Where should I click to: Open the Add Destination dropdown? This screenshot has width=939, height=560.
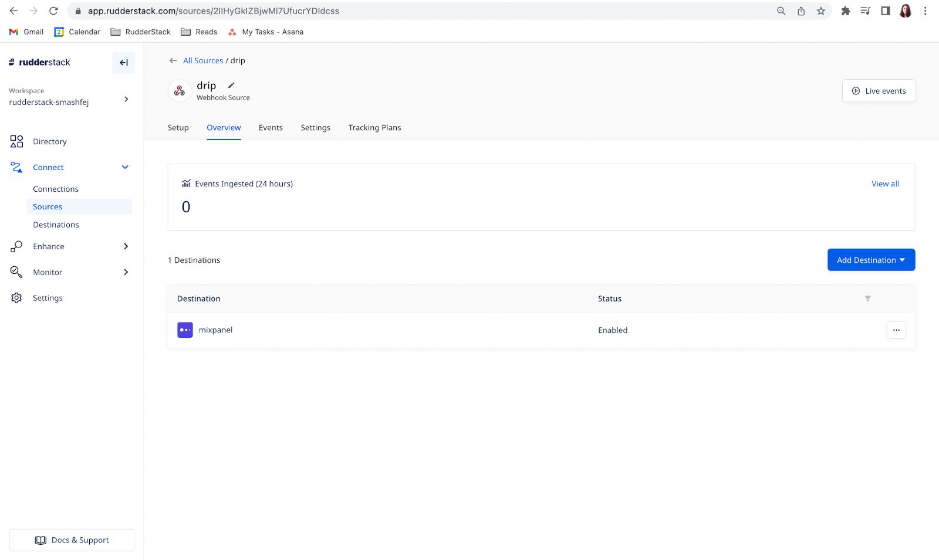coord(871,260)
